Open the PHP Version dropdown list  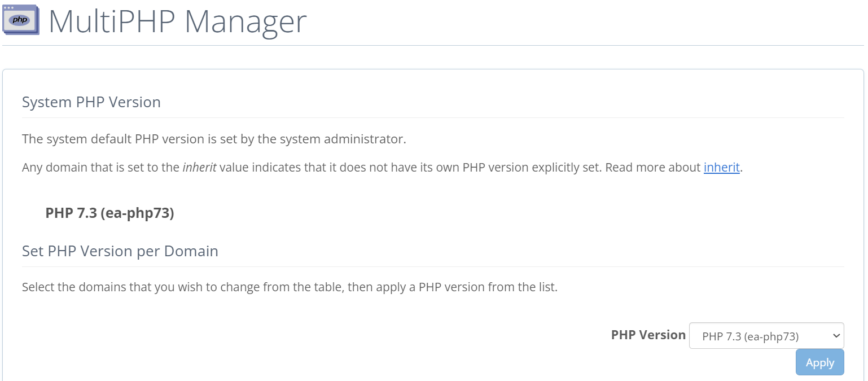759,336
